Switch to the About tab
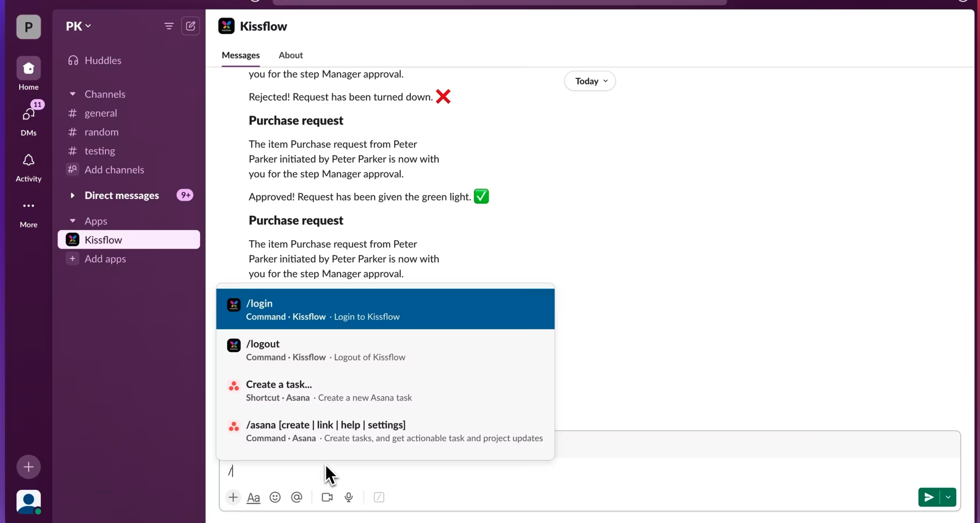980x523 pixels. coord(291,55)
